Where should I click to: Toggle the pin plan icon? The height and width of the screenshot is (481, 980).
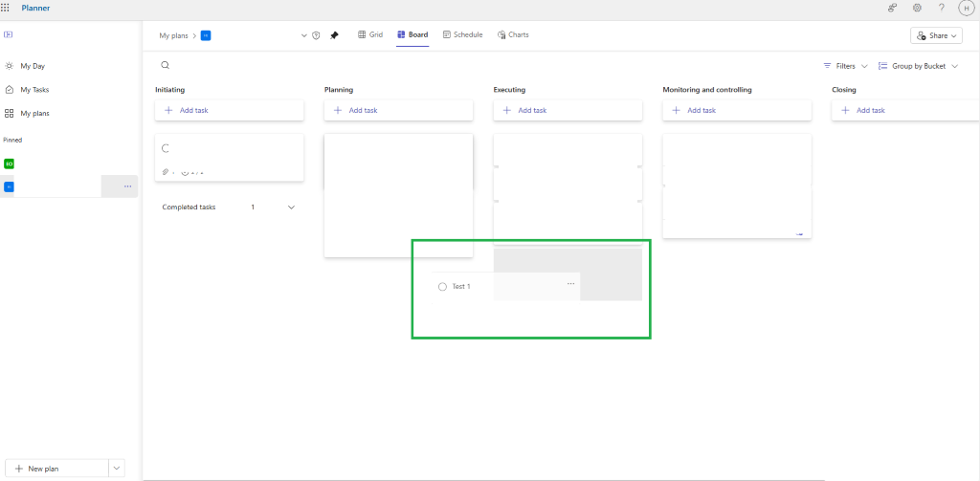tap(334, 35)
